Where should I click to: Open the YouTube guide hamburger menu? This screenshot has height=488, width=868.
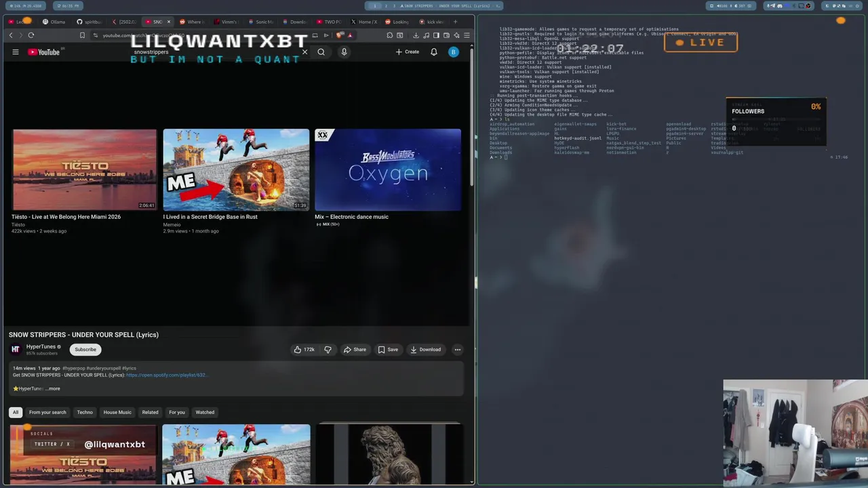pyautogui.click(x=15, y=52)
